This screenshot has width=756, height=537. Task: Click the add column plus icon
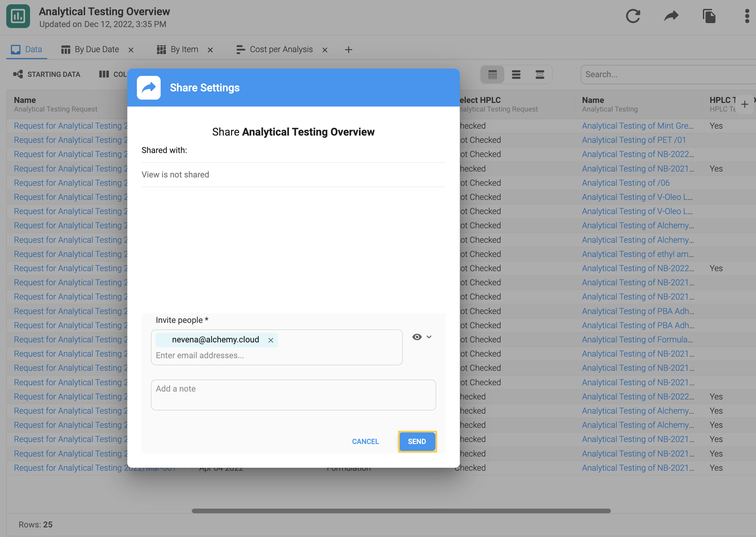[x=744, y=105]
